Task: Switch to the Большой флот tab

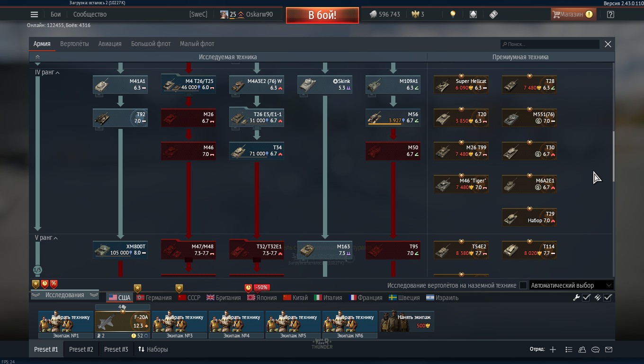Action: click(x=151, y=44)
